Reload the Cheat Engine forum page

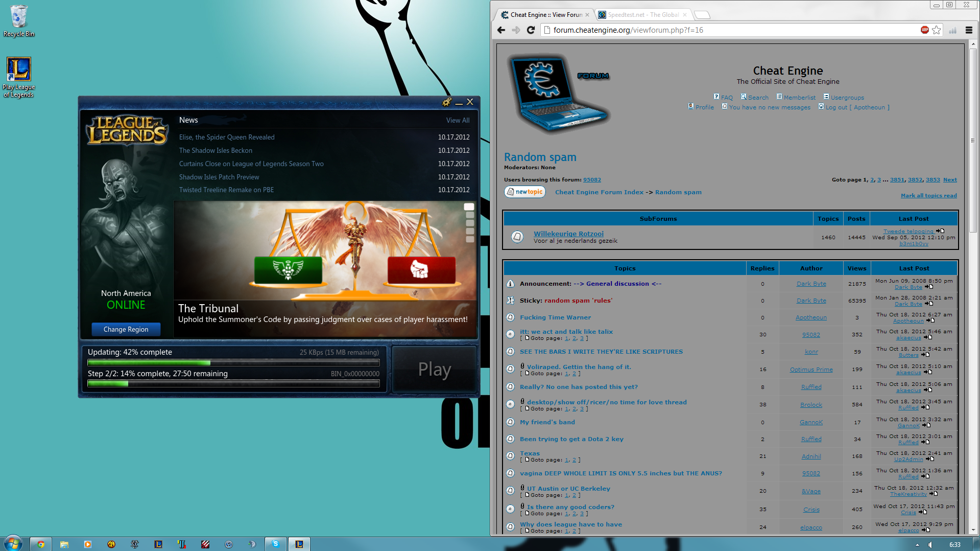tap(531, 30)
